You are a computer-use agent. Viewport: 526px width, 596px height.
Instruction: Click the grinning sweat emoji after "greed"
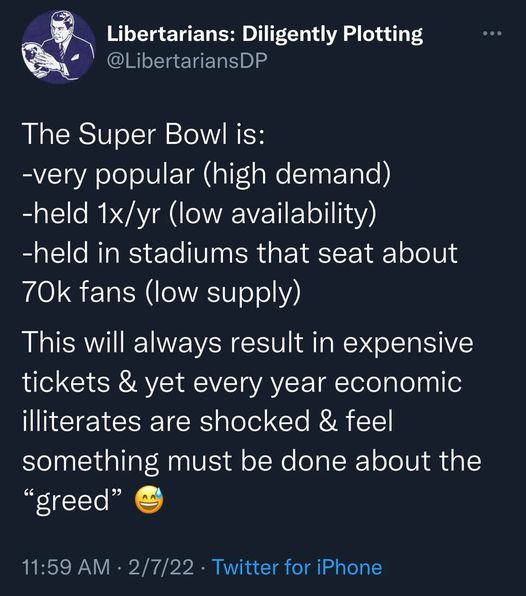tap(150, 500)
